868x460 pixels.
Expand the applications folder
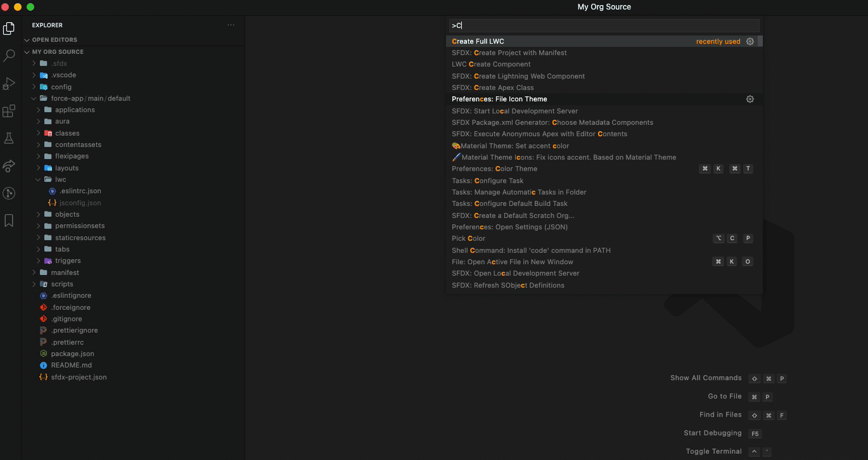39,110
